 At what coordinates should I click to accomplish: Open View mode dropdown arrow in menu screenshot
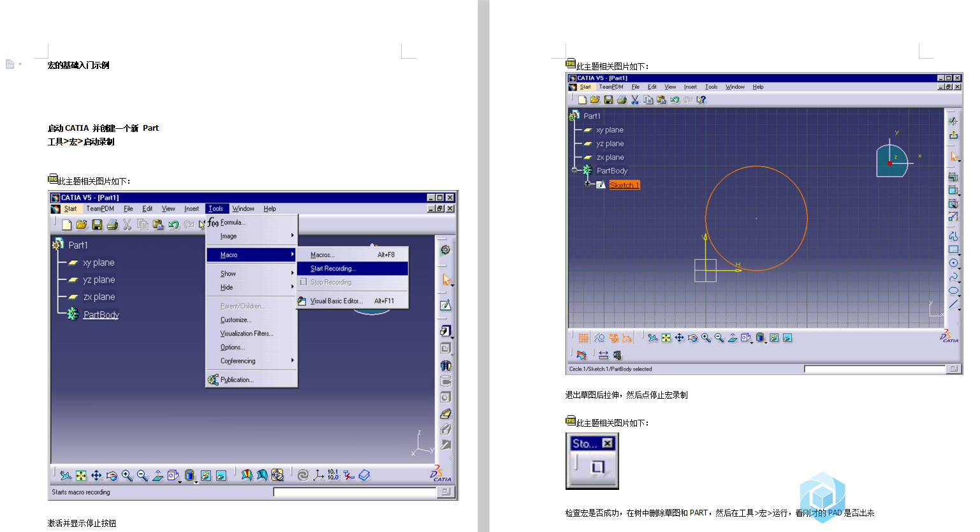(x=196, y=482)
